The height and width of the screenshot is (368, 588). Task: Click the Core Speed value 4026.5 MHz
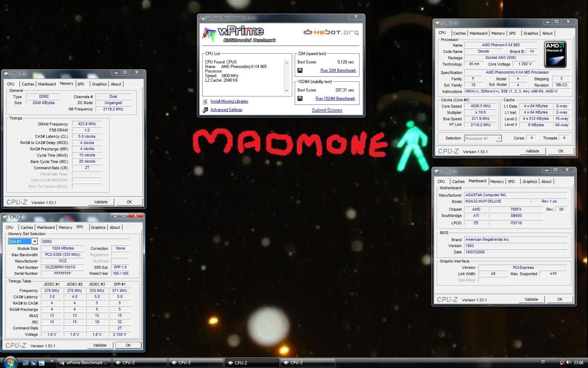point(481,106)
